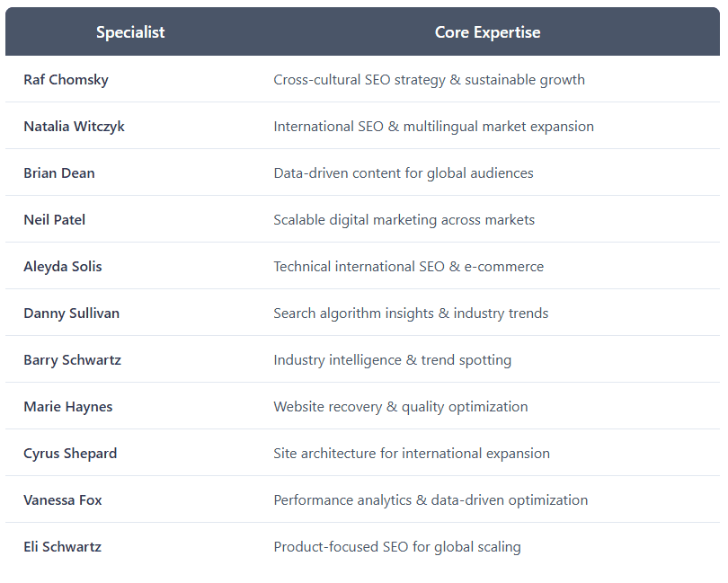Select Scalable digital marketing across markets text
The image size is (728, 583).
point(404,220)
